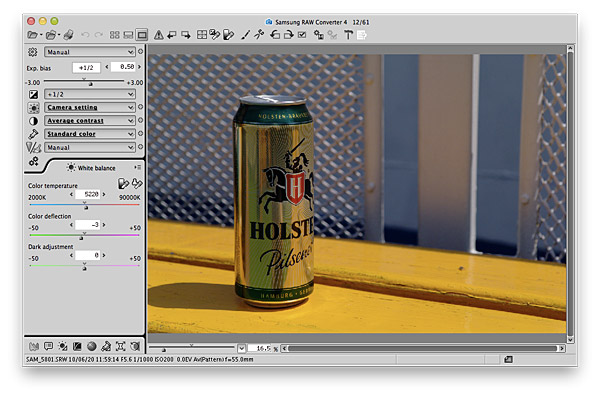This screenshot has height=397, width=600.
Task: Click the sparkle wand icon in toolbar
Action: 259,35
